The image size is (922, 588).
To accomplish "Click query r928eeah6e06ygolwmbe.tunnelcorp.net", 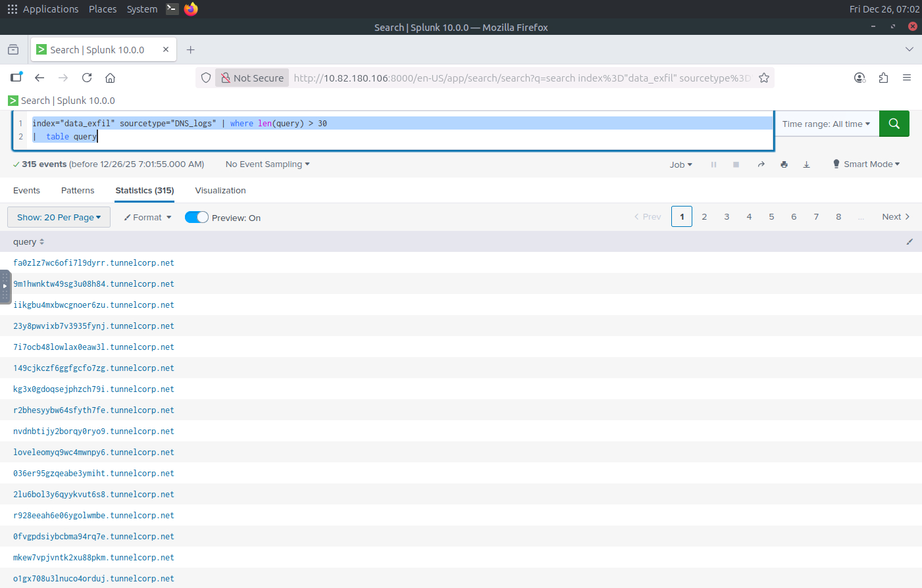I will pos(93,516).
